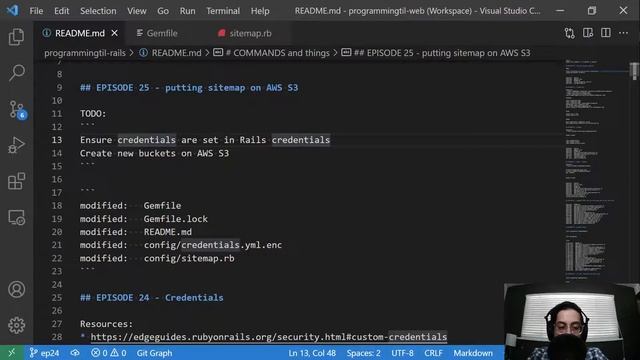Open the Terminal menu
Image resolution: width=640 pixels, height=360 pixels.
pyautogui.click(x=223, y=11)
